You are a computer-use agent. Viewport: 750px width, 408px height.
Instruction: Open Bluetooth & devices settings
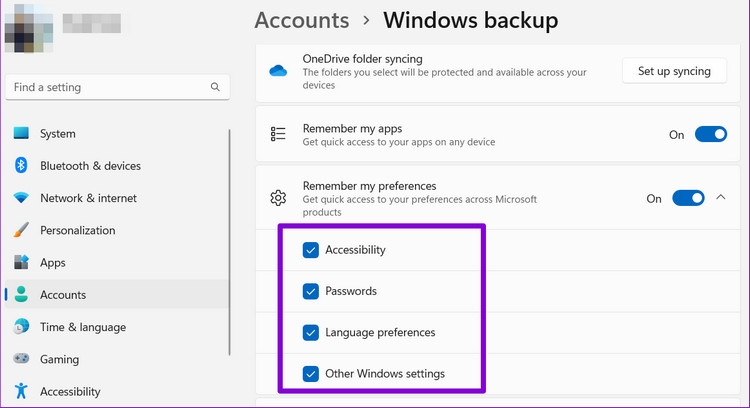(x=117, y=165)
